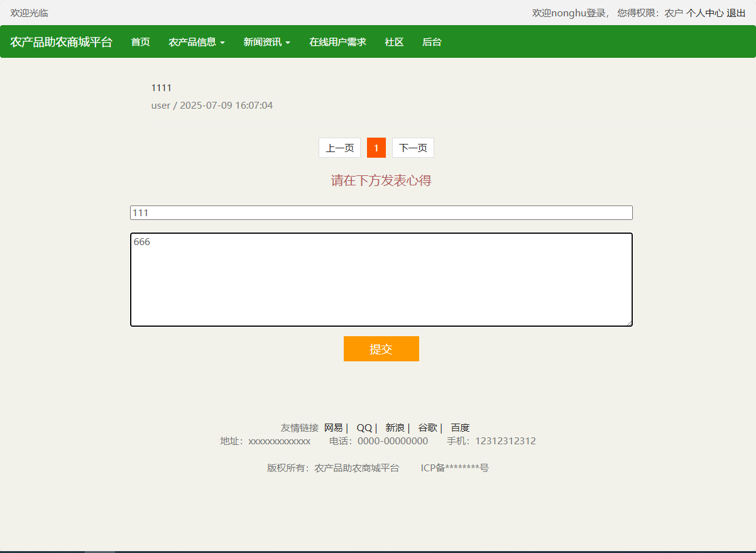
Task: Open the 农产品助农商城平台 brand link
Action: [x=60, y=41]
